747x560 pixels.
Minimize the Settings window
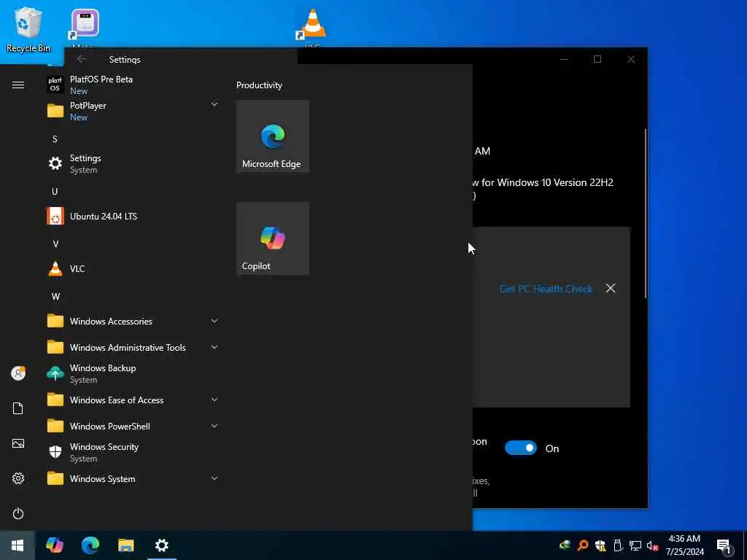[x=564, y=59]
